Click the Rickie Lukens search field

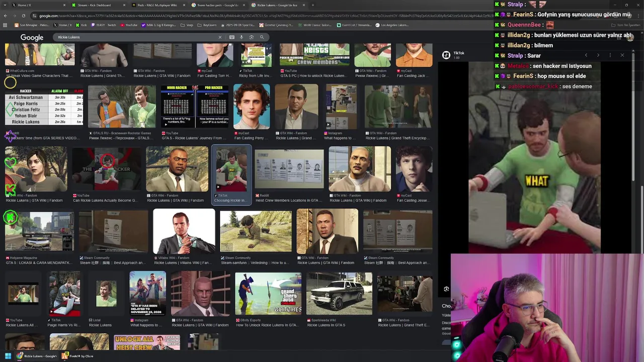tap(136, 37)
